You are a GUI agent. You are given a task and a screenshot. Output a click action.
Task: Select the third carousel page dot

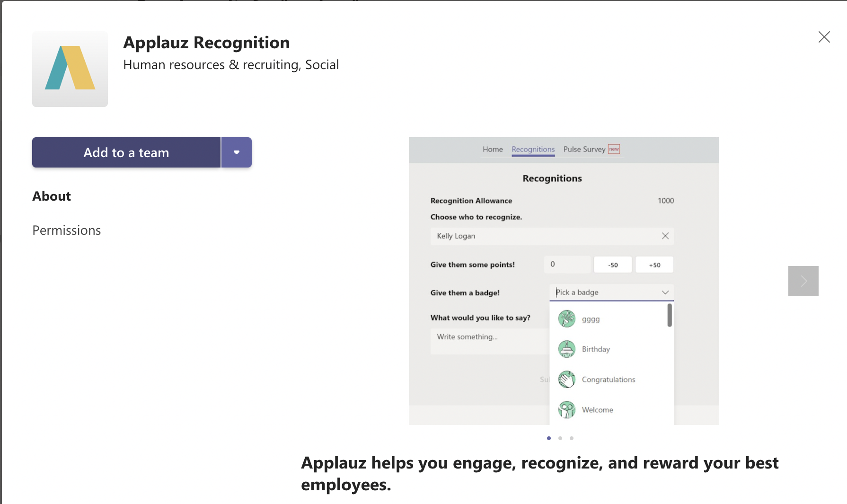[572, 438]
